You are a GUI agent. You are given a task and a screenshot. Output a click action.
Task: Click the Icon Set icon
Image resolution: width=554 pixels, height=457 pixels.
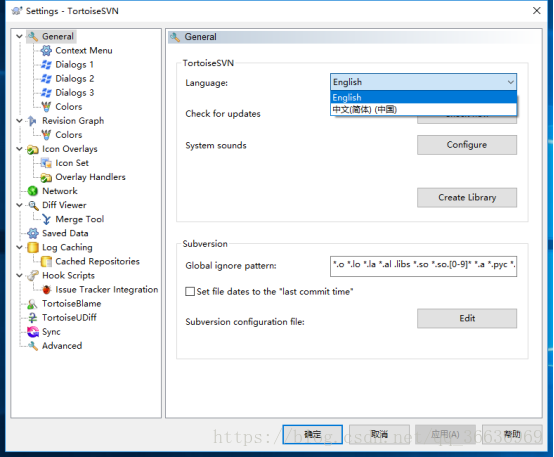point(46,163)
